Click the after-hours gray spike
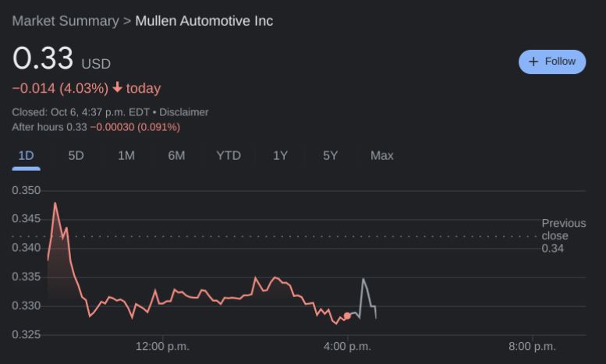The width and height of the screenshot is (606, 364). click(363, 280)
